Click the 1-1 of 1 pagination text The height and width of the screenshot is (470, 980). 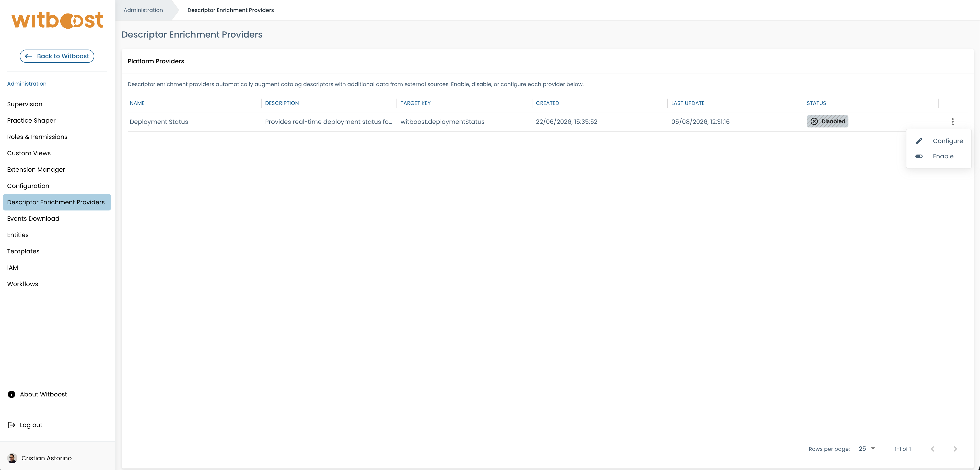click(x=903, y=449)
